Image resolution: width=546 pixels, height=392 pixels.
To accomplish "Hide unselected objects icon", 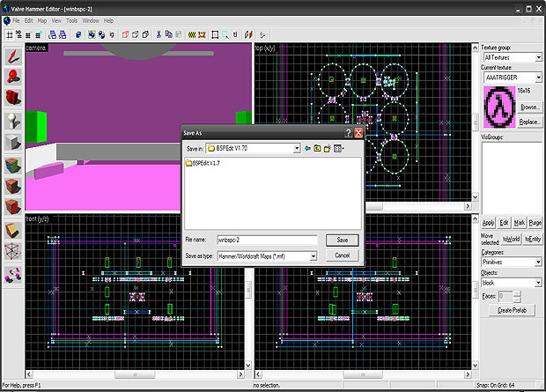I will pos(136,34).
